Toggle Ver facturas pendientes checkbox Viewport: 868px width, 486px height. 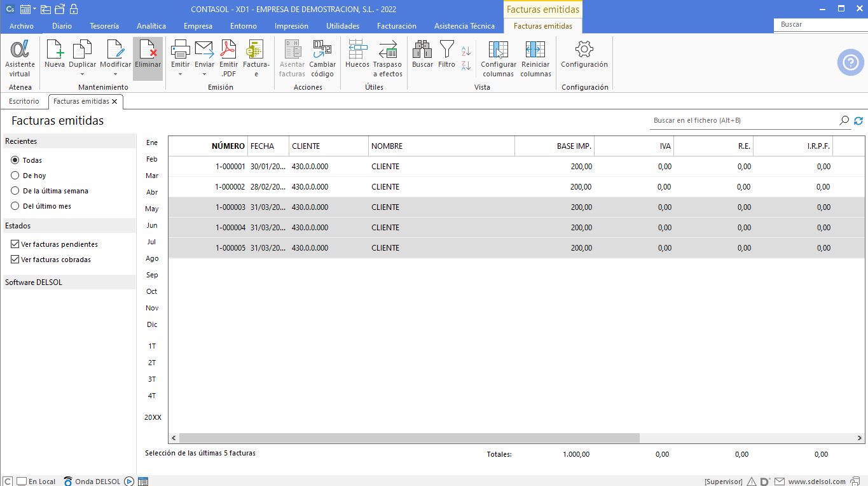[15, 244]
